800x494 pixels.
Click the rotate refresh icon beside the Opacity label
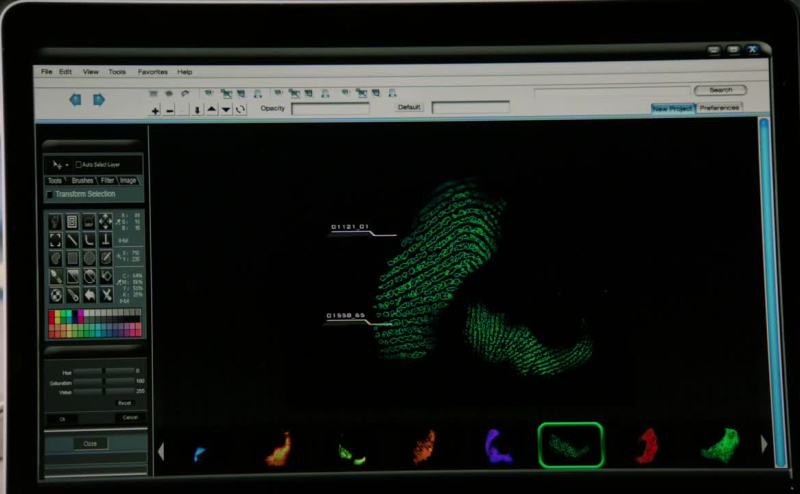coord(241,109)
